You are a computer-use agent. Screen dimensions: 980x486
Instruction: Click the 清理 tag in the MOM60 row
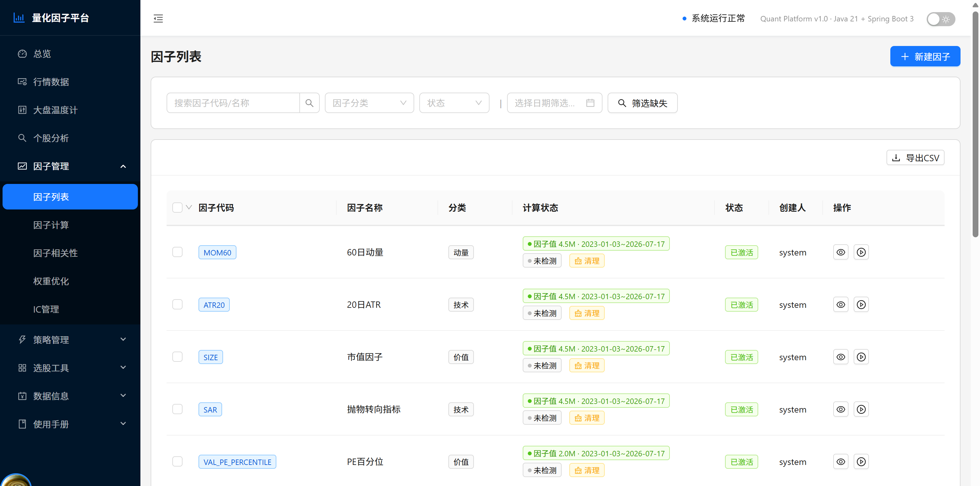tap(587, 261)
